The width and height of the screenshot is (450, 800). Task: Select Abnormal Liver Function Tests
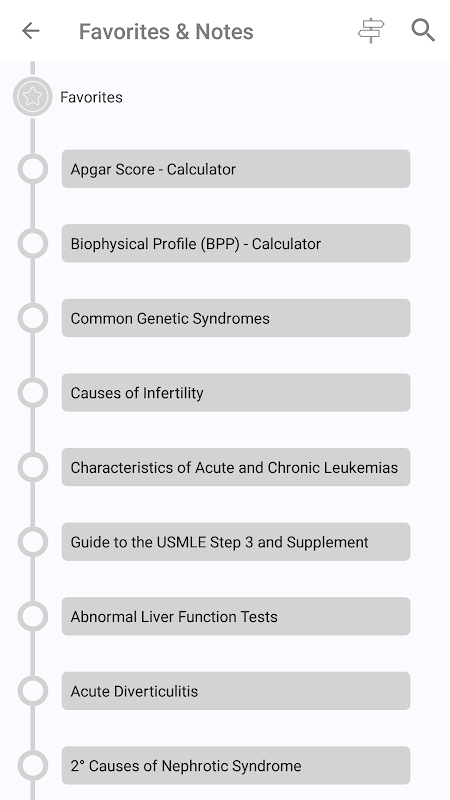[x=236, y=616]
